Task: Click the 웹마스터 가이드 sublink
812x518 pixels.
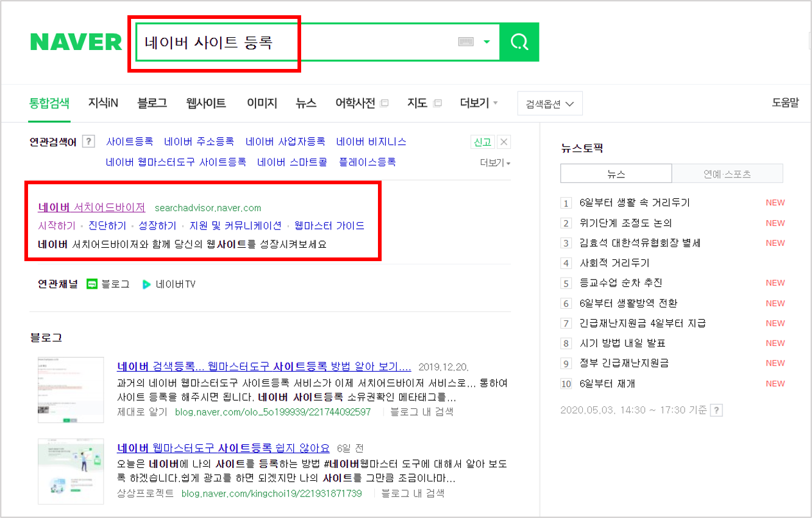Action: tap(329, 226)
